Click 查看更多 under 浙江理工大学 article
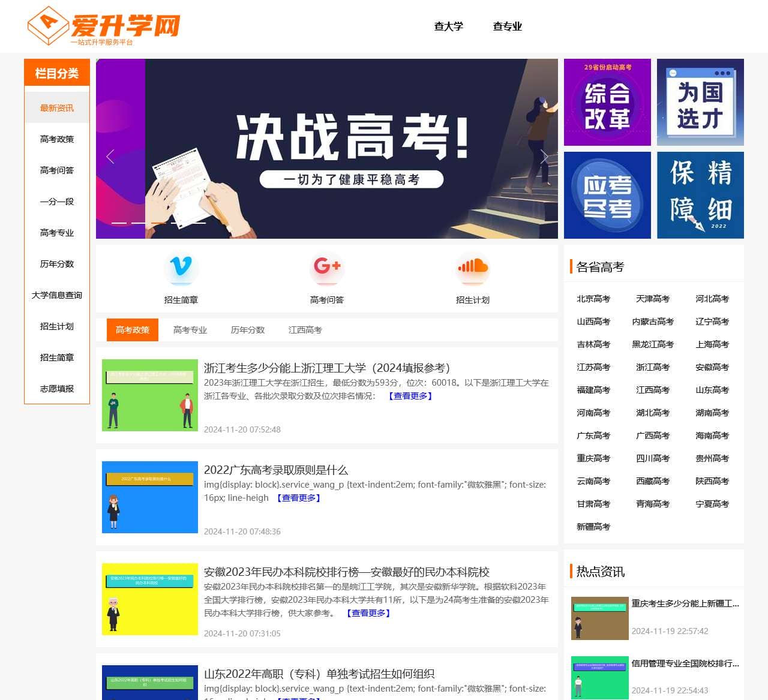The image size is (768, 700). pyautogui.click(x=410, y=396)
